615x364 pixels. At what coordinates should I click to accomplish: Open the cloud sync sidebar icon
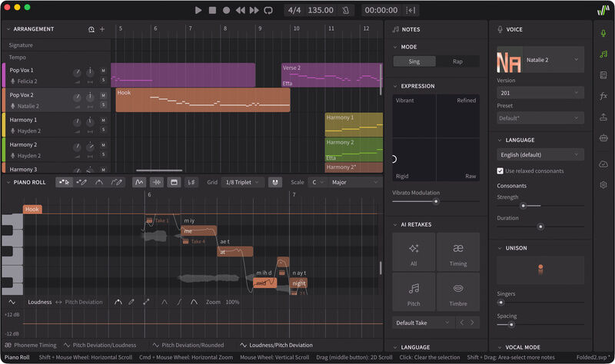(x=603, y=164)
